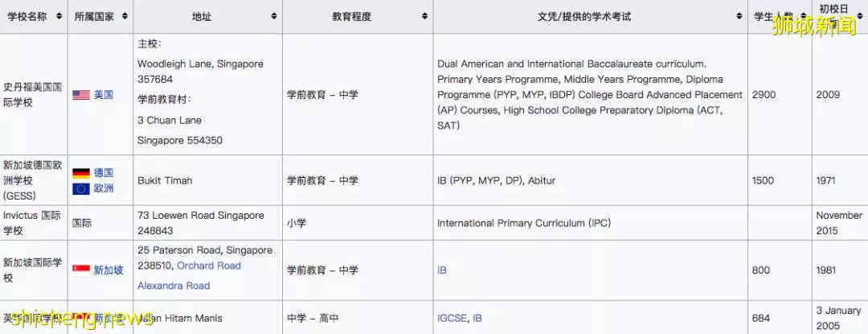This screenshot has height=334, width=868.
Task: Click the student count 684
Action: pyautogui.click(x=761, y=319)
